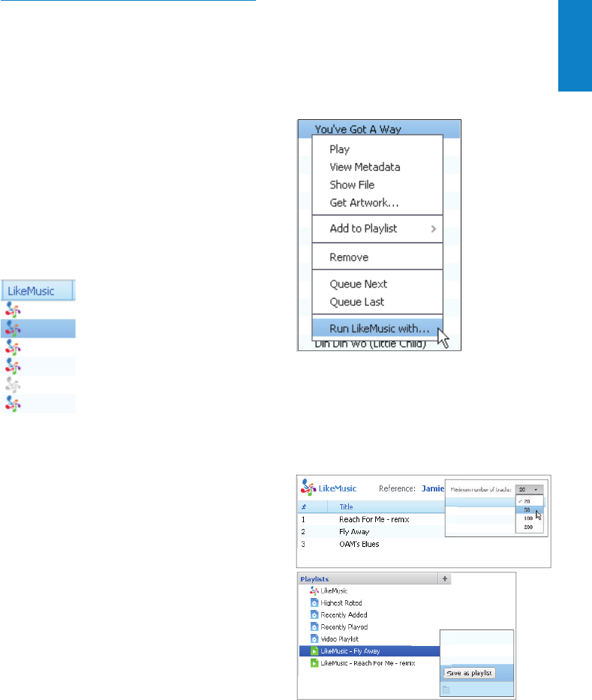
Task: Click the small list icon below Save as playlist
Action: pos(446,689)
